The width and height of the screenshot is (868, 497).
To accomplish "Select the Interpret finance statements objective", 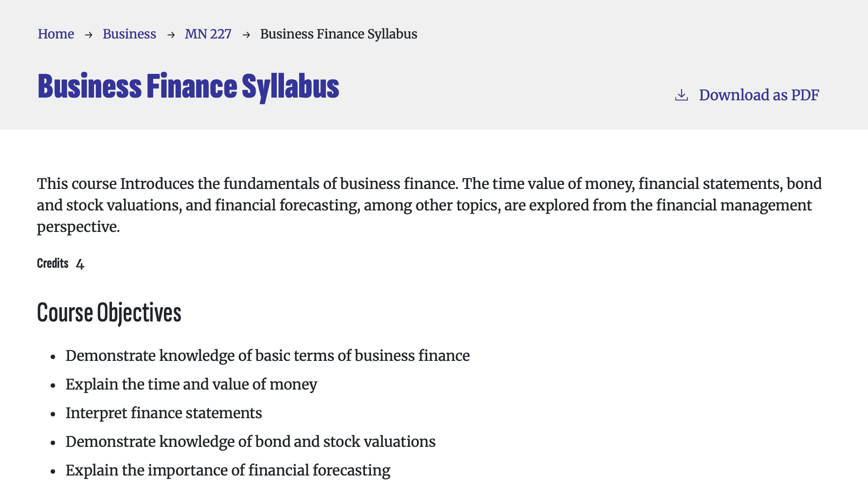I will click(163, 413).
